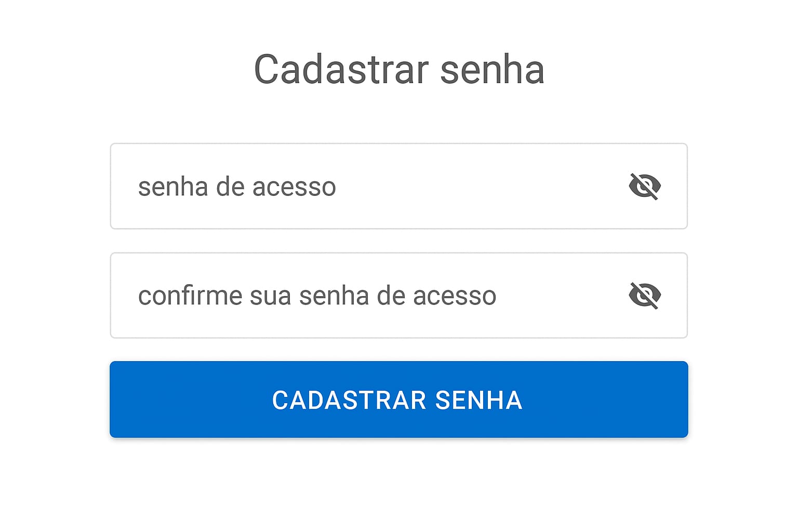Submit form with blue CADASTRAR SENHA button
798x532 pixels.
pyautogui.click(x=398, y=400)
